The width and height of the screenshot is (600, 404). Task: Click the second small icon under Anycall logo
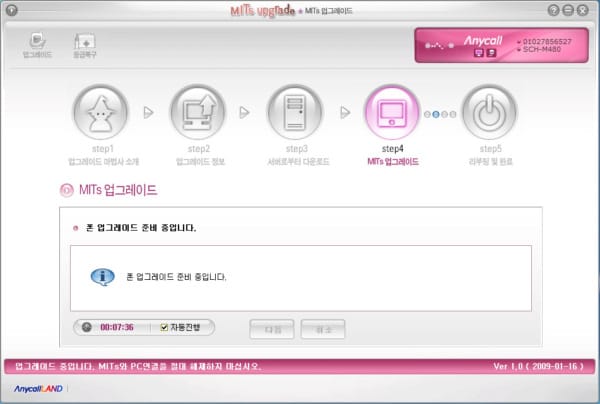pos(491,53)
